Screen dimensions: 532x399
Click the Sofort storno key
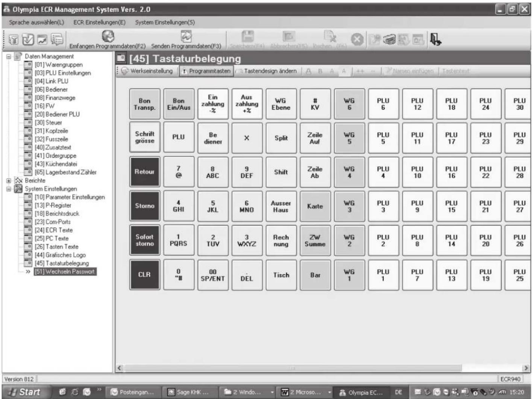145,240
